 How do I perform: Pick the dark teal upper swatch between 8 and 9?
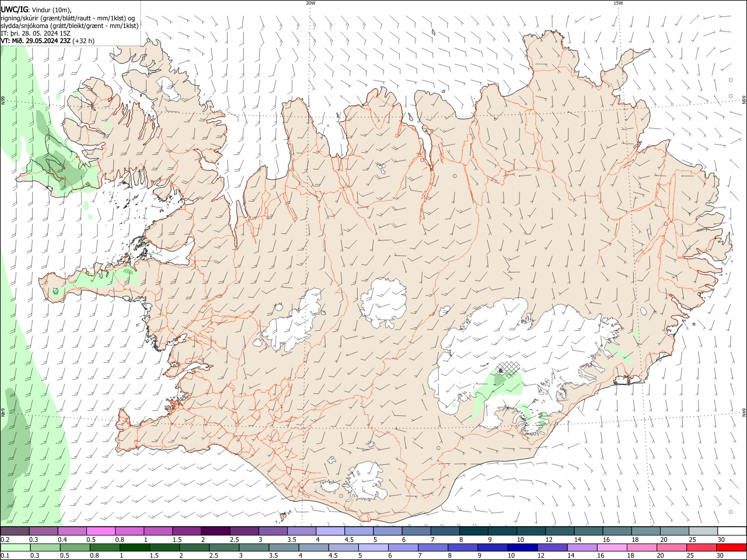(474, 531)
